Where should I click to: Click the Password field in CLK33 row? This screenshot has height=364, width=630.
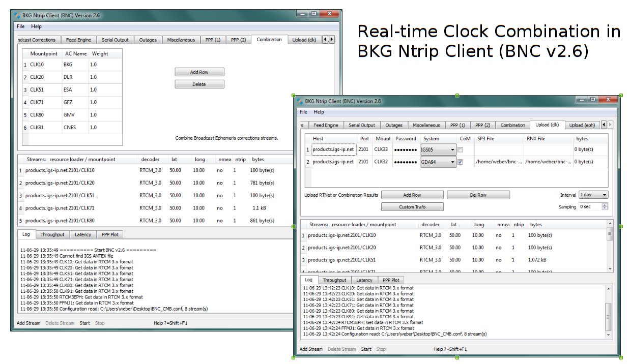tap(406, 150)
